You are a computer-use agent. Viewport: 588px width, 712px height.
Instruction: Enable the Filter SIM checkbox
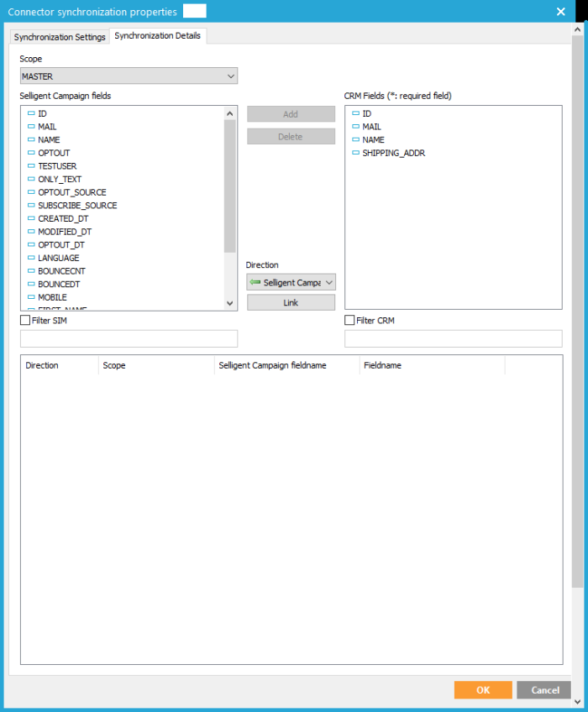point(24,320)
